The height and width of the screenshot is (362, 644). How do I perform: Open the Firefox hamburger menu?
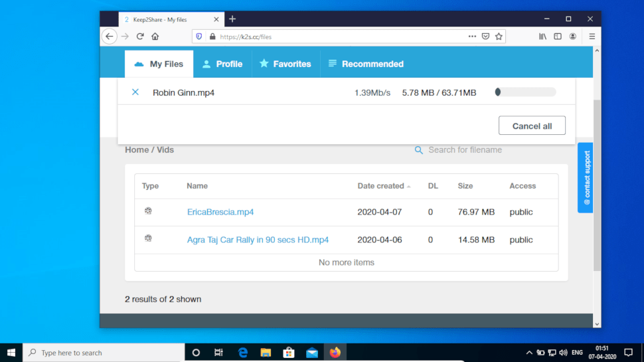(x=592, y=37)
